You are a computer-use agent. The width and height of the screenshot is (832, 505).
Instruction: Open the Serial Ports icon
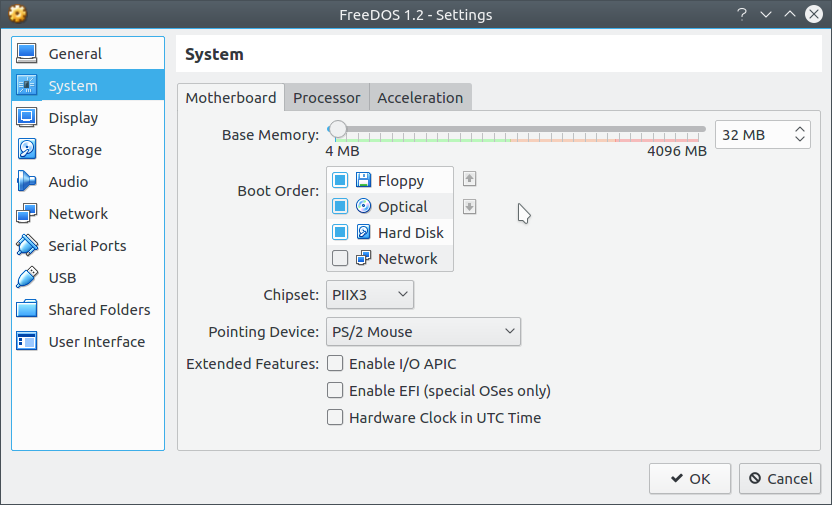pos(27,246)
